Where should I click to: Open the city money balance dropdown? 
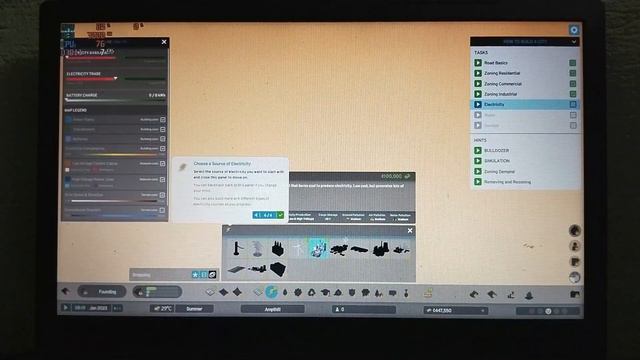click(x=456, y=310)
